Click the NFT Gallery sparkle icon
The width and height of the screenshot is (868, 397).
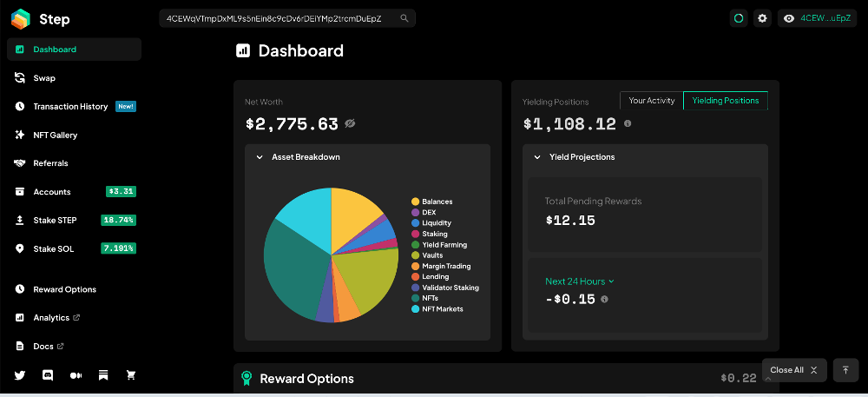pos(20,136)
